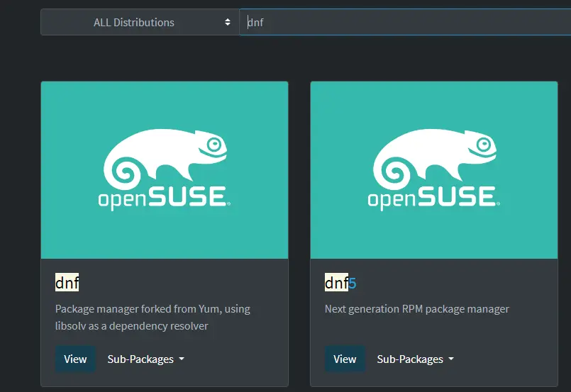Image resolution: width=571 pixels, height=392 pixels.
Task: Open the dnf5 package's openSUSE logo image
Action: 434,170
